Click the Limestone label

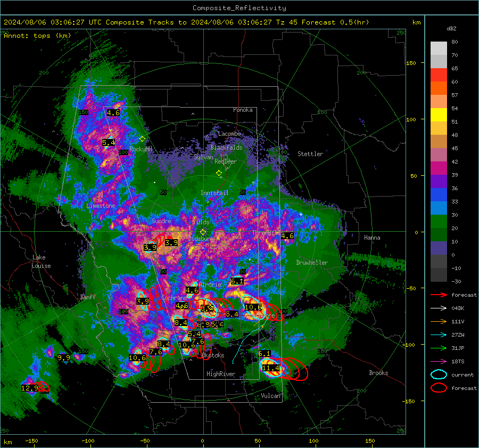(x=101, y=206)
